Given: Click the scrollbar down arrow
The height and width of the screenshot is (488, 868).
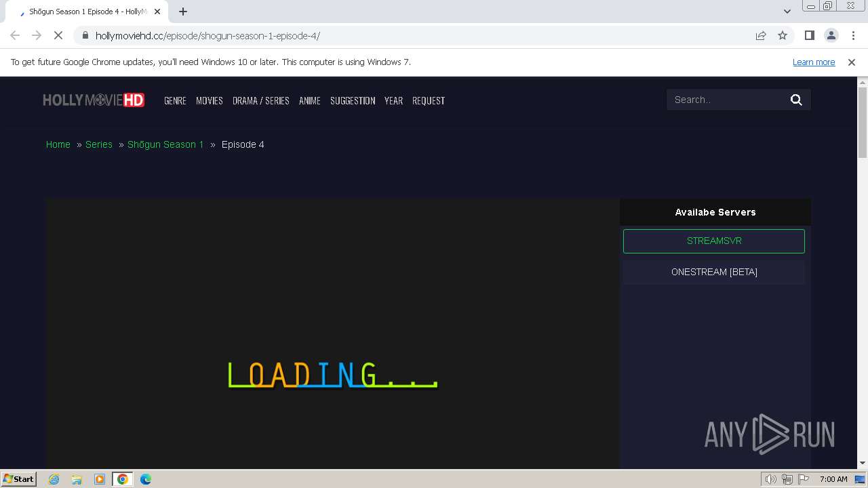Looking at the screenshot, I should (863, 464).
